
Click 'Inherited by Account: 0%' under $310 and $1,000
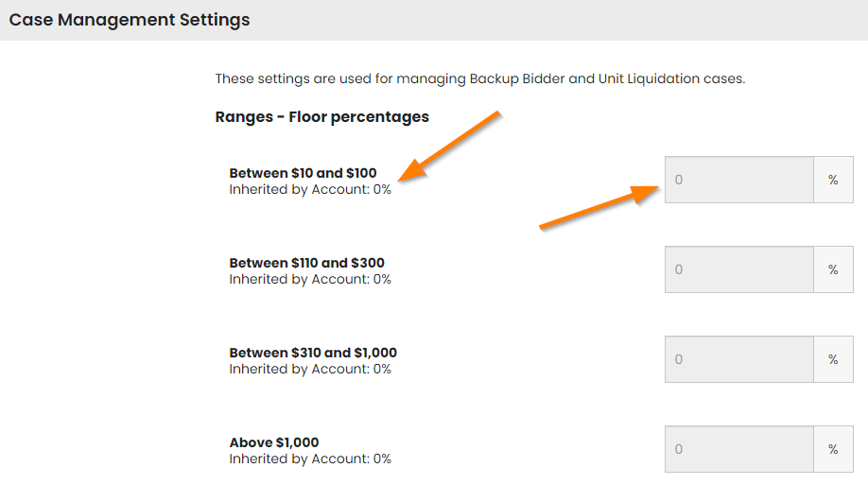pos(310,369)
